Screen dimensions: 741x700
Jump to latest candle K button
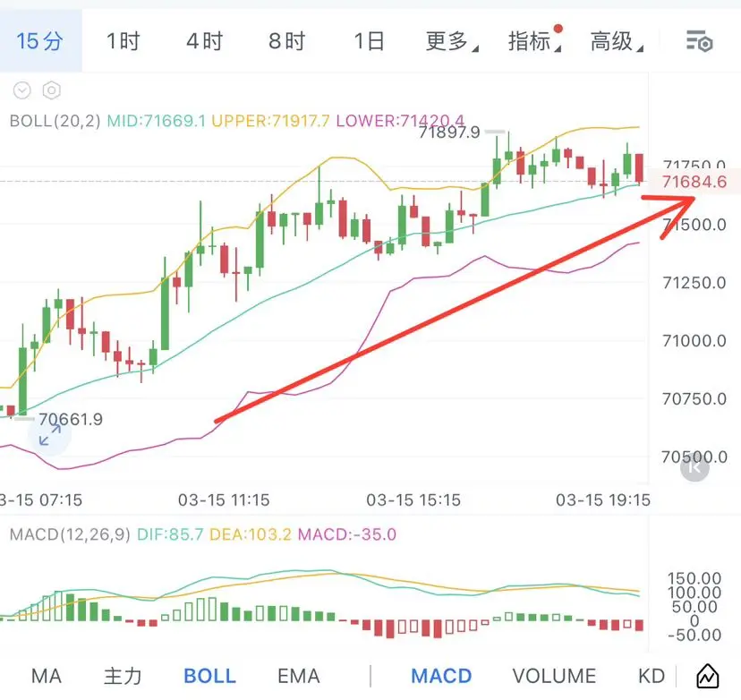tap(694, 467)
